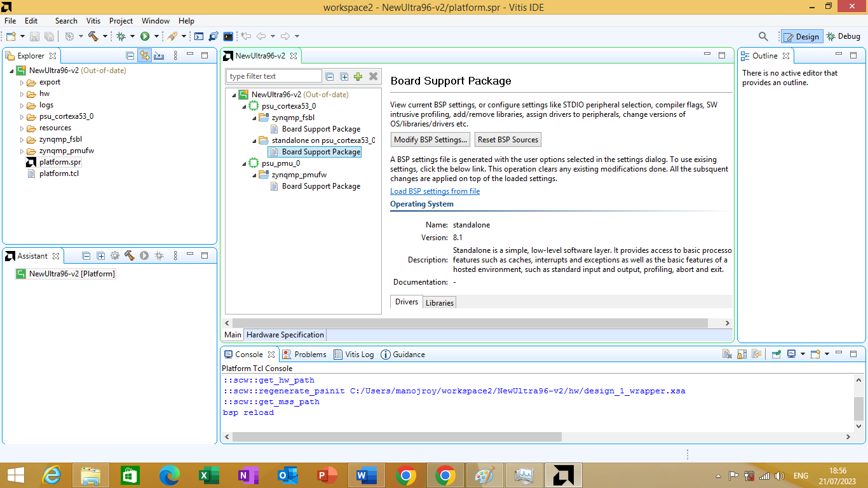Open Explorer view menu (three dots)
This screenshot has width=868, height=488.
[x=176, y=56]
